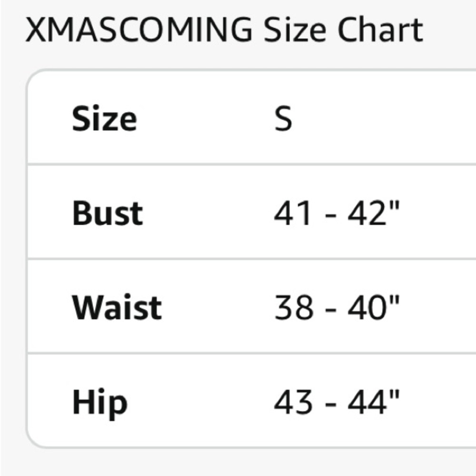
Task: Click the number 38 in the Waist row
Action: (294, 307)
